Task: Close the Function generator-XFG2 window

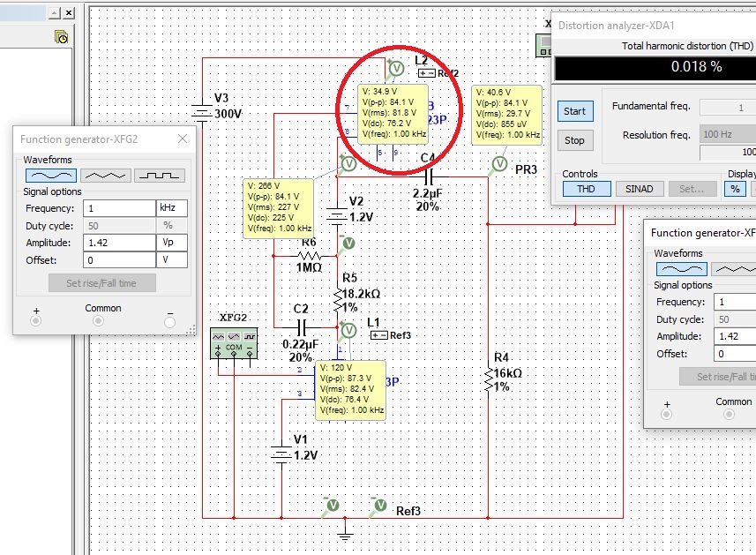Action: [183, 139]
